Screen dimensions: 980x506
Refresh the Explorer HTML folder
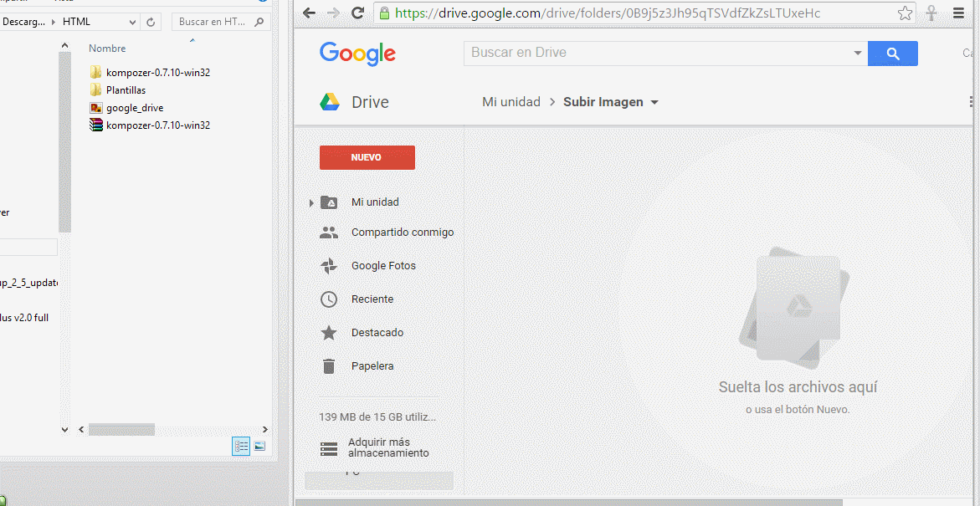point(150,22)
